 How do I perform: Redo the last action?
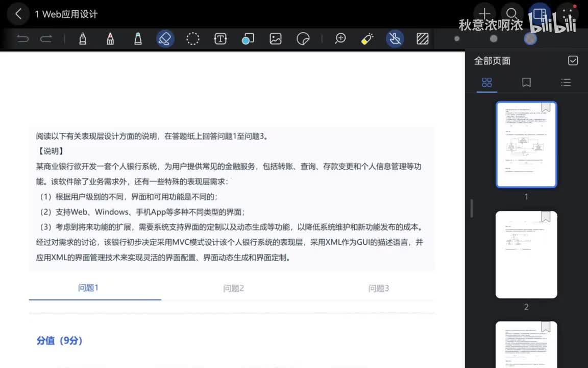tap(46, 39)
